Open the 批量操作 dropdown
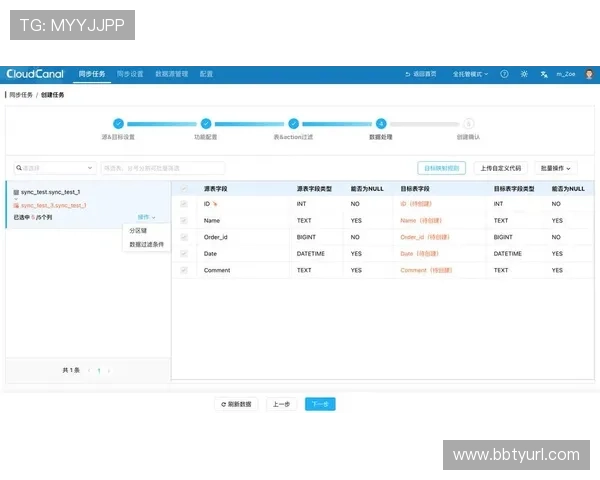600x480 pixels. click(556, 168)
